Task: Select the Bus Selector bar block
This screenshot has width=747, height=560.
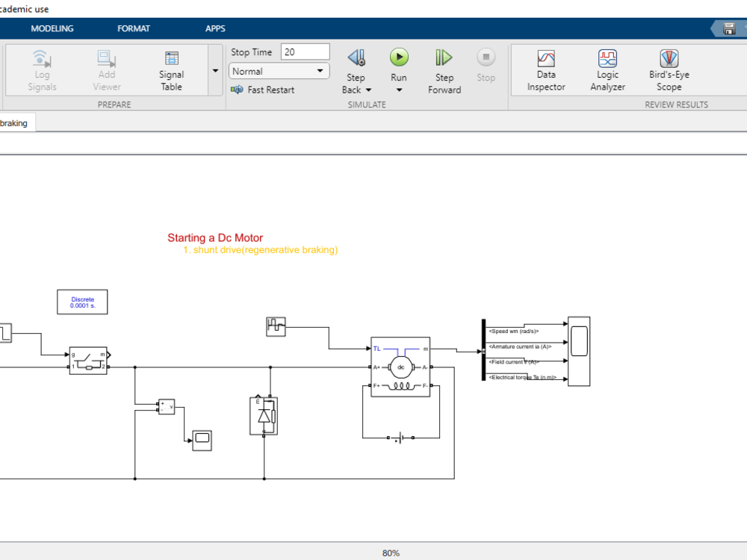Action: tap(483, 349)
